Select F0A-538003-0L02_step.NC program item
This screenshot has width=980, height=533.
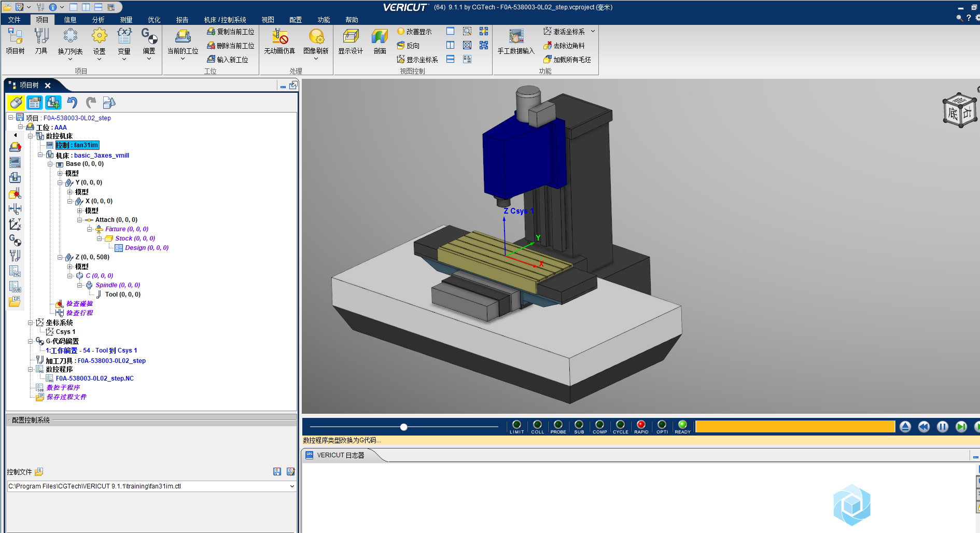pyautogui.click(x=95, y=378)
